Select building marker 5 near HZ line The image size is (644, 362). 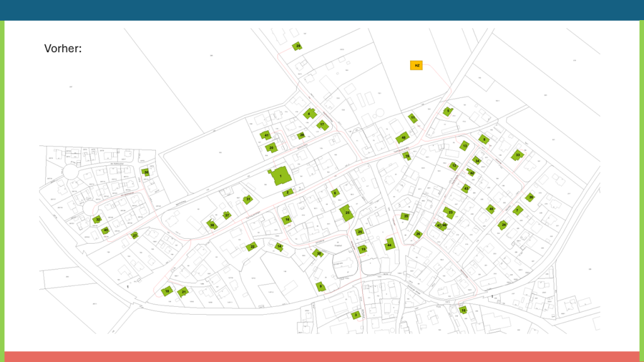tap(448, 111)
